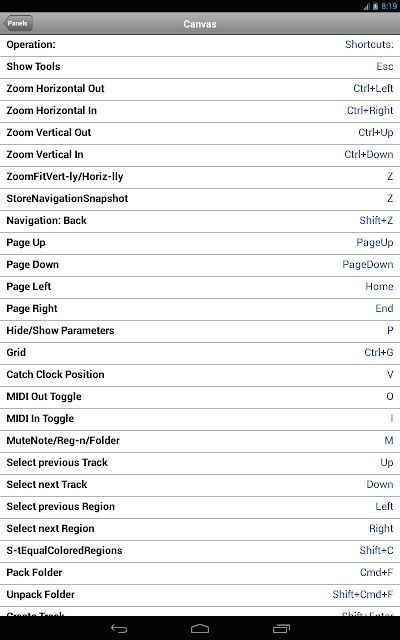Tap the Ctrl+Right shortcut label
This screenshot has height=640, width=400.
pyautogui.click(x=370, y=111)
